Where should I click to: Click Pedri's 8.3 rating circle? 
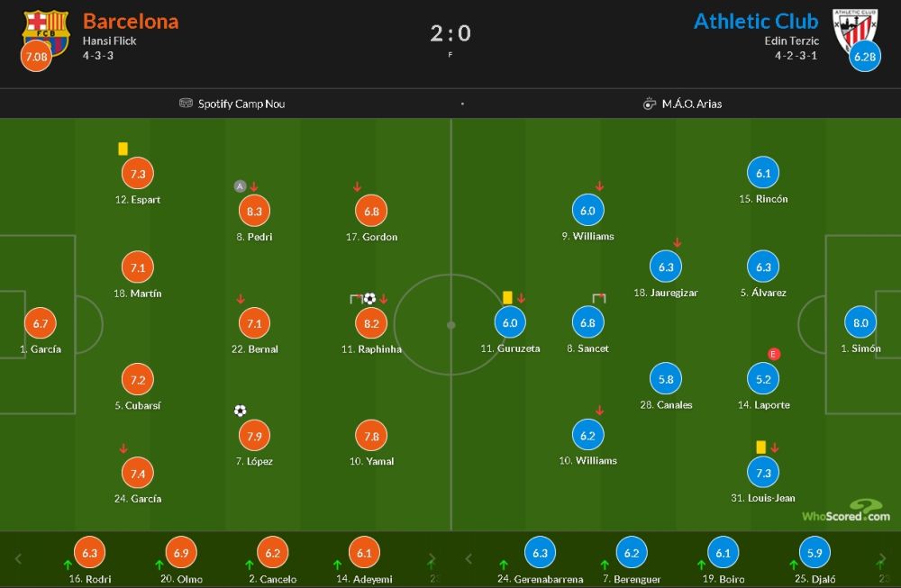tap(255, 212)
